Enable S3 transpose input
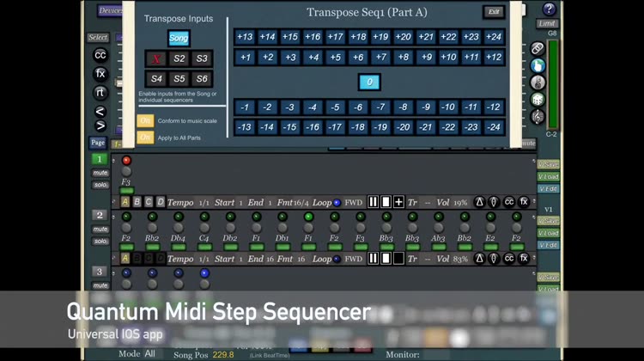 coord(202,58)
